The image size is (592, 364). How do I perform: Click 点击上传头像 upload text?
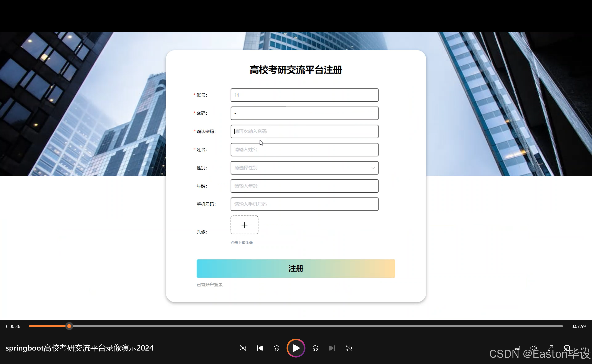pyautogui.click(x=241, y=242)
